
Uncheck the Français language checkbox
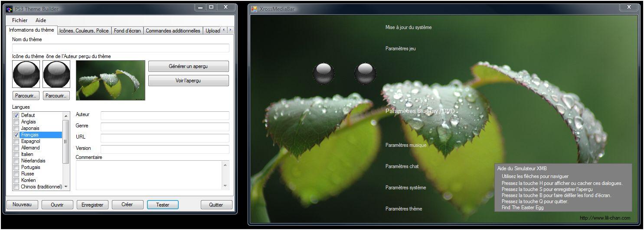click(16, 135)
